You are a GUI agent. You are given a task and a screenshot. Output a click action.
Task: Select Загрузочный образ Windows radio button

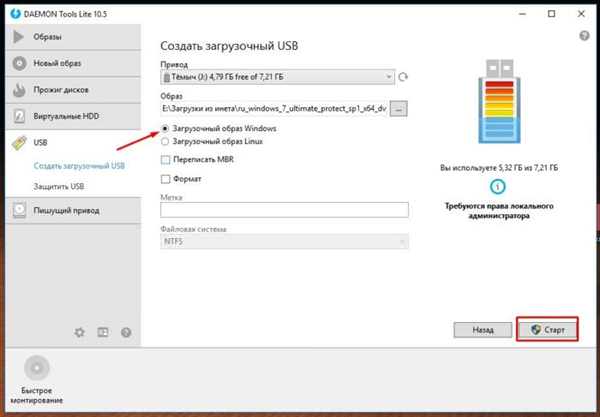pyautogui.click(x=165, y=129)
